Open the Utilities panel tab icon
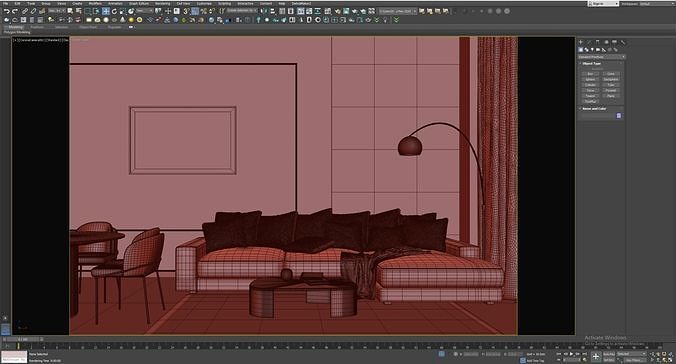 623,42
